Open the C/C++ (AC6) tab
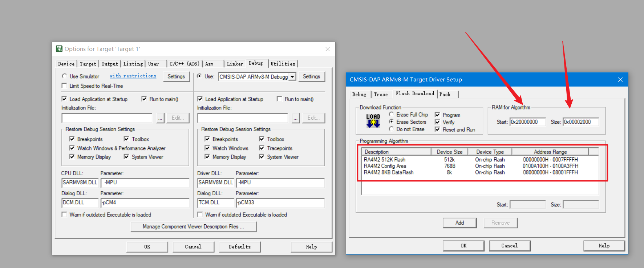644x268 pixels. point(184,64)
